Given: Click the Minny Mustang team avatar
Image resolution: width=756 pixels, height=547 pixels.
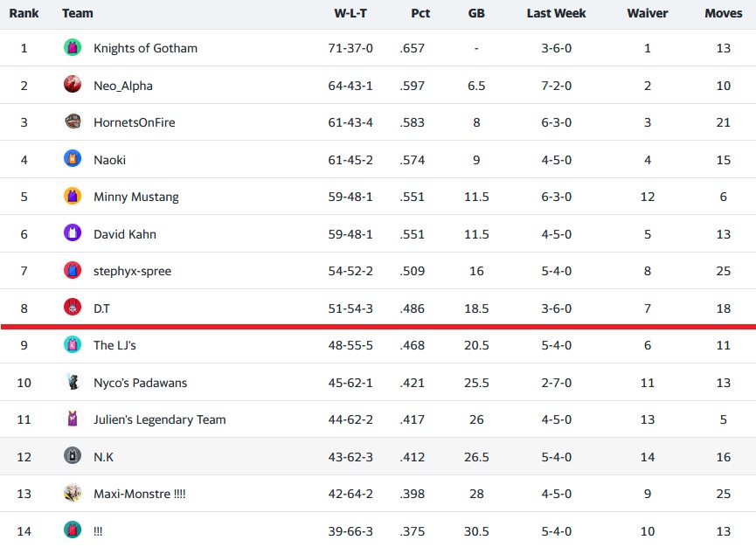Looking at the screenshot, I should point(73,197).
